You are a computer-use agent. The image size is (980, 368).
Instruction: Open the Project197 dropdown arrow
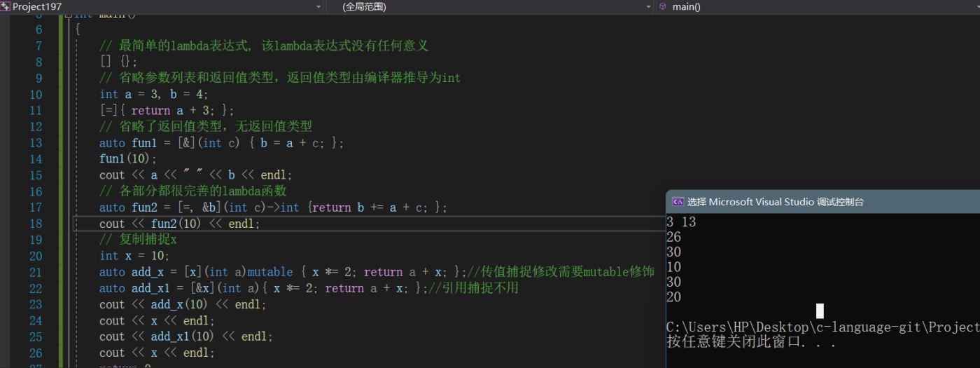[x=319, y=6]
